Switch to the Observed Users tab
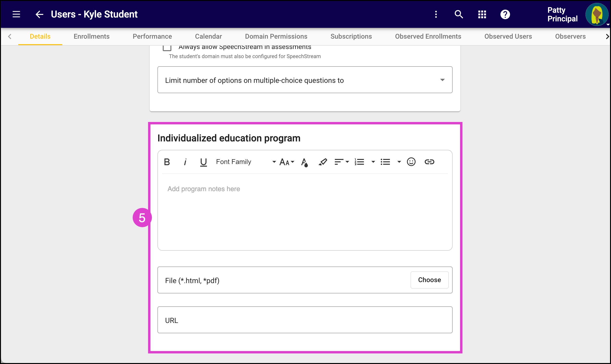 (508, 36)
